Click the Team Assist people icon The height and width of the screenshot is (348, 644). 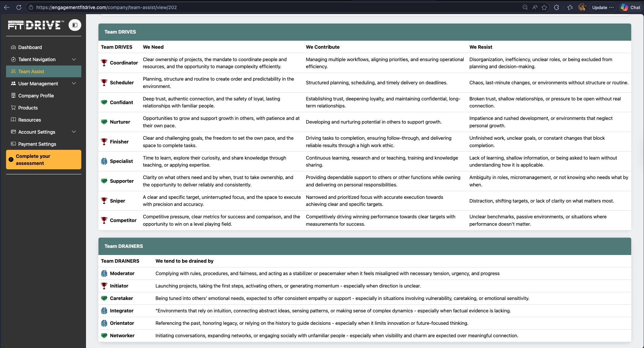(13, 72)
